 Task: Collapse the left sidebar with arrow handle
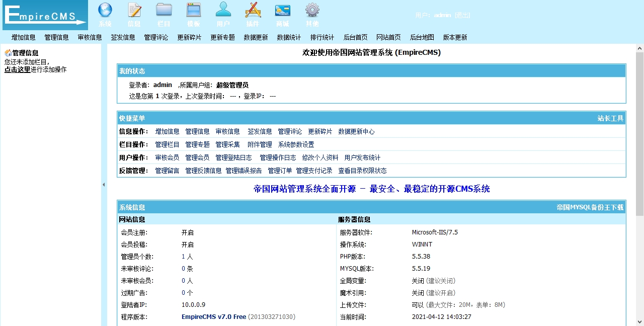click(x=104, y=185)
